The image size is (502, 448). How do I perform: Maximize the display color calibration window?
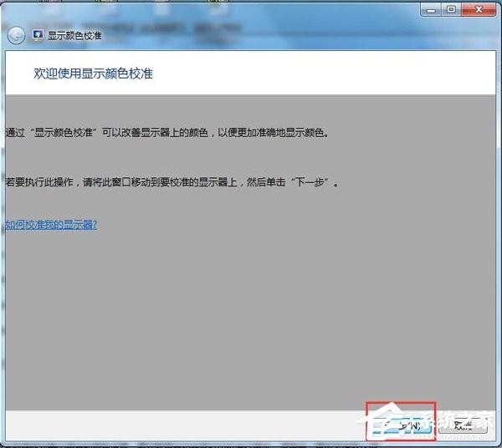coord(452,10)
